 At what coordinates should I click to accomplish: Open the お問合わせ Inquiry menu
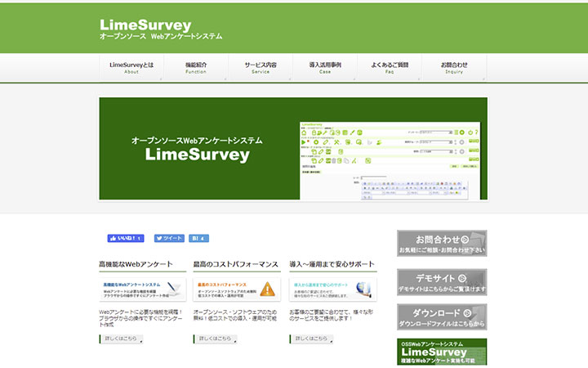click(454, 68)
